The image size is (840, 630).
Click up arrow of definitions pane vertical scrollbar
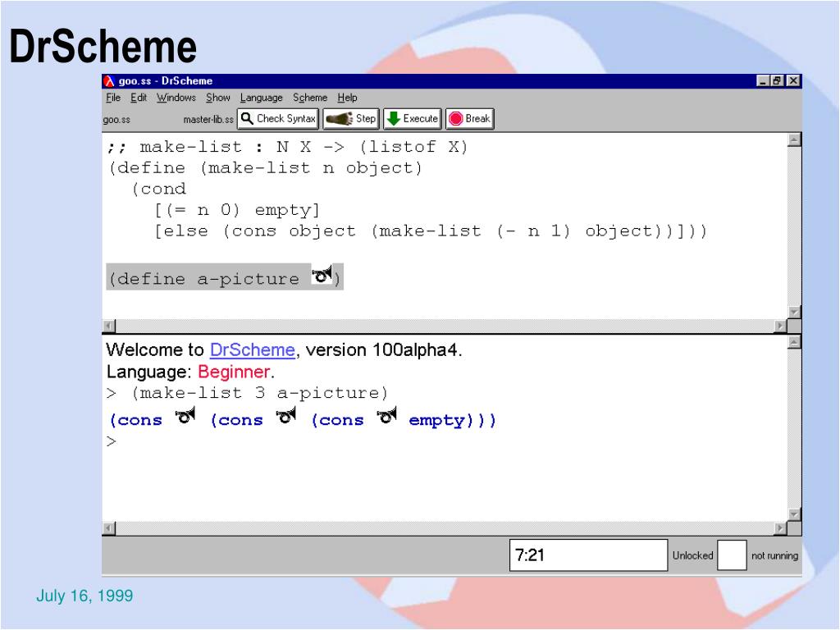click(x=794, y=139)
